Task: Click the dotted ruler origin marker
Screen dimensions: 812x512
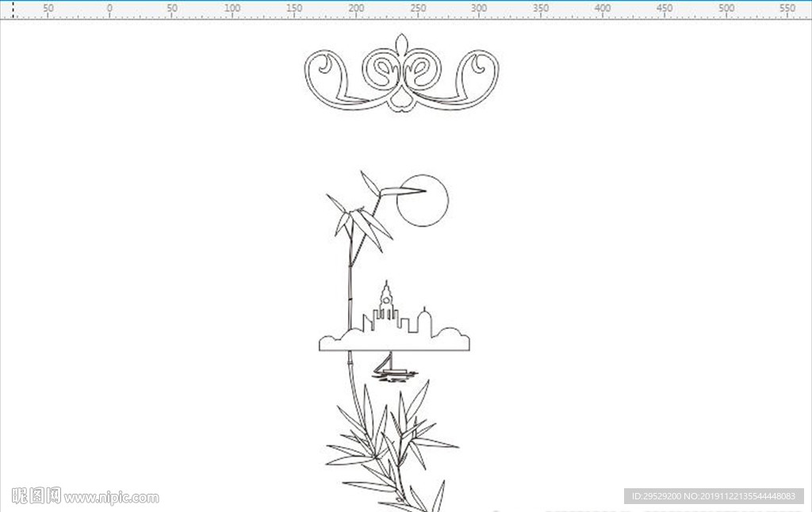Action: (x=13, y=10)
